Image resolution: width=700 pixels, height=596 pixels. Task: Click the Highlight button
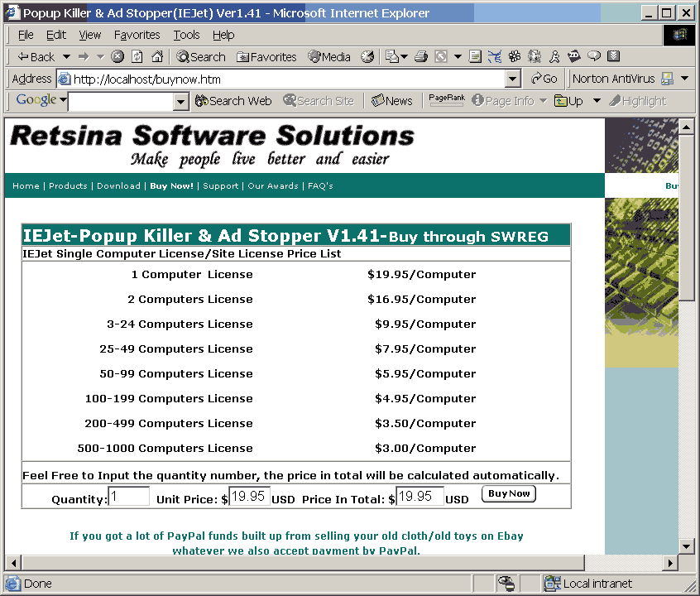point(637,101)
